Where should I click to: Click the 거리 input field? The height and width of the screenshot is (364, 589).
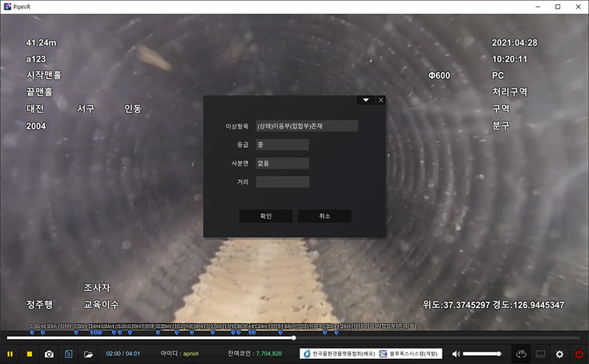(283, 182)
